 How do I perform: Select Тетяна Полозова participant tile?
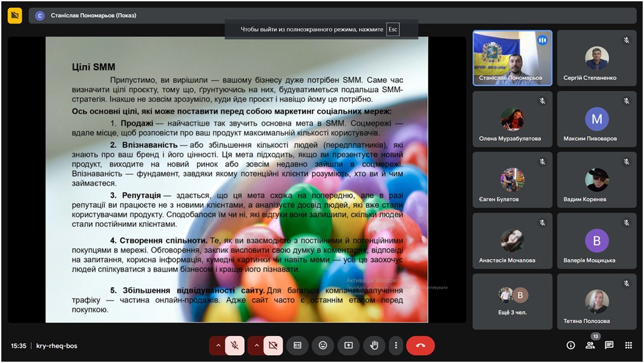click(597, 301)
